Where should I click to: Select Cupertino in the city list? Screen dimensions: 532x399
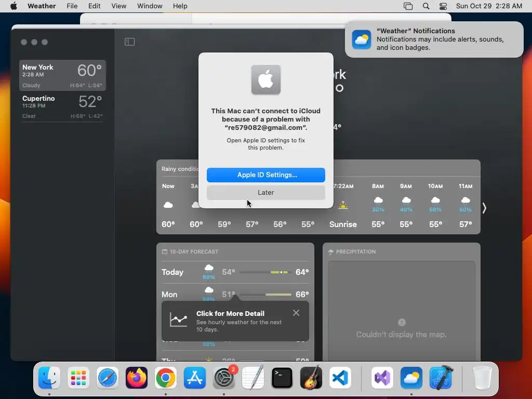[62, 107]
